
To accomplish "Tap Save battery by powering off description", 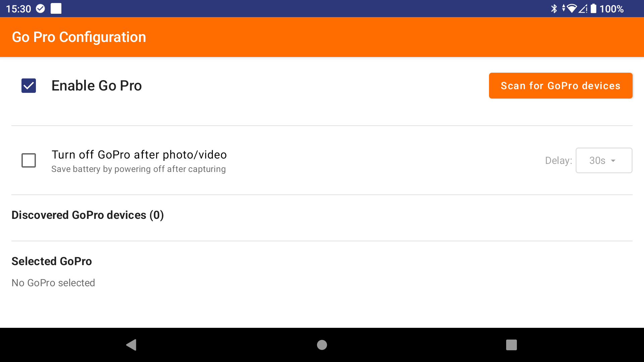I will 139,169.
